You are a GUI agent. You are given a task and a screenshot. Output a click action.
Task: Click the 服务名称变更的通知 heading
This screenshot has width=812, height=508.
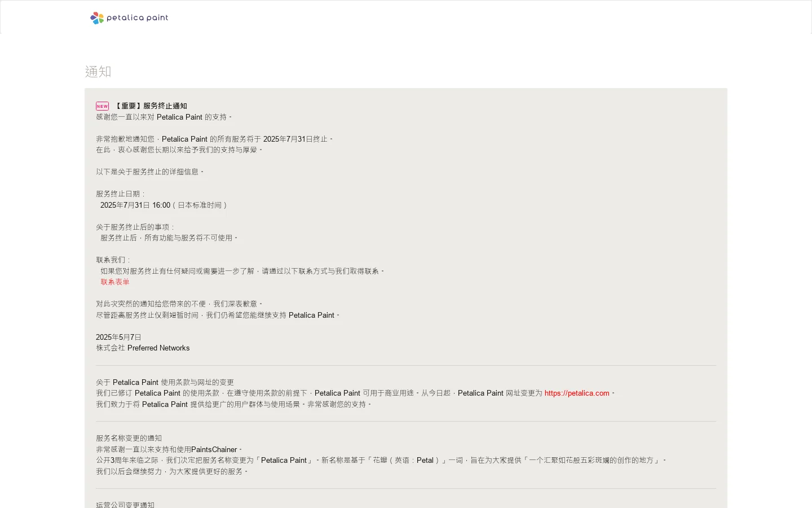[129, 439]
